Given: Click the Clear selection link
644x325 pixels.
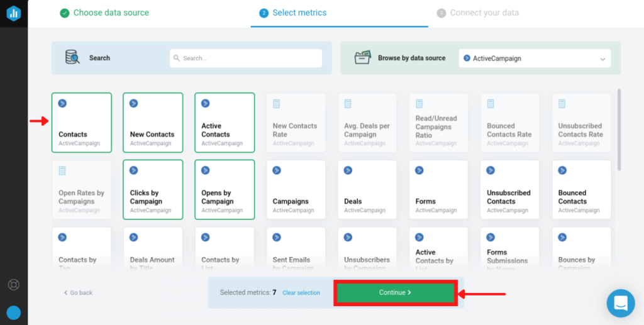Looking at the screenshot, I should pyautogui.click(x=301, y=293).
